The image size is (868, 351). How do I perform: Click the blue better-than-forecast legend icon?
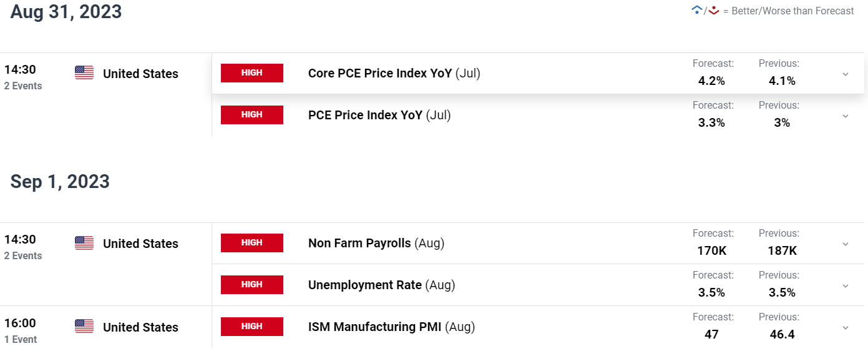click(697, 10)
